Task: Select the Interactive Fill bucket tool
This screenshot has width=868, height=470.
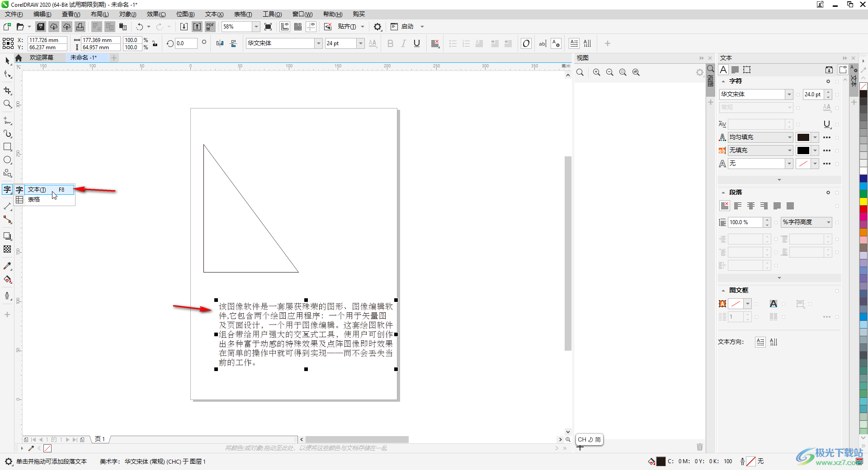Action: click(7, 279)
